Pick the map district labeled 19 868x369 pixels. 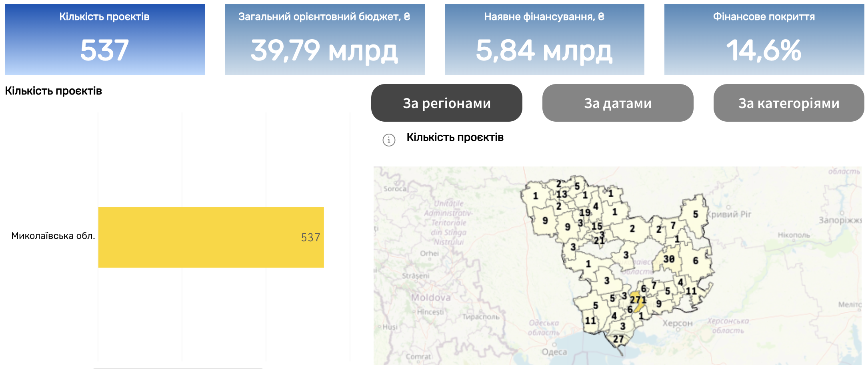(x=585, y=213)
